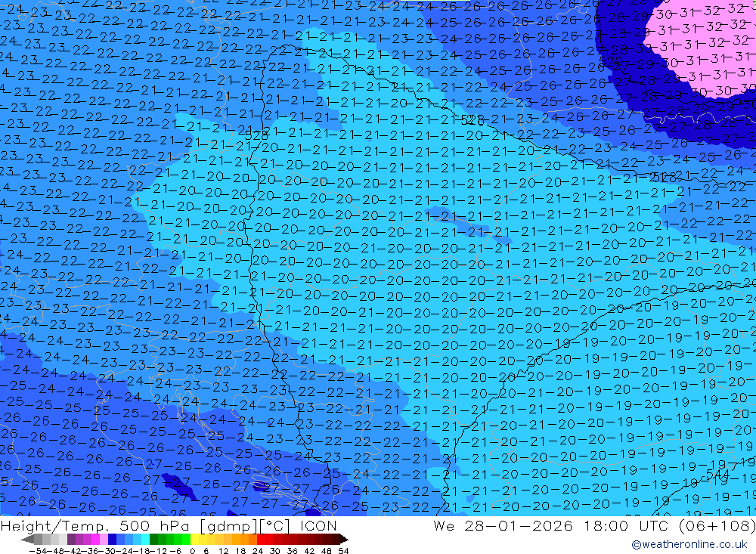This screenshot has width=756, height=554.
Task: Click the ICON model name label
Action: pyautogui.click(x=318, y=525)
